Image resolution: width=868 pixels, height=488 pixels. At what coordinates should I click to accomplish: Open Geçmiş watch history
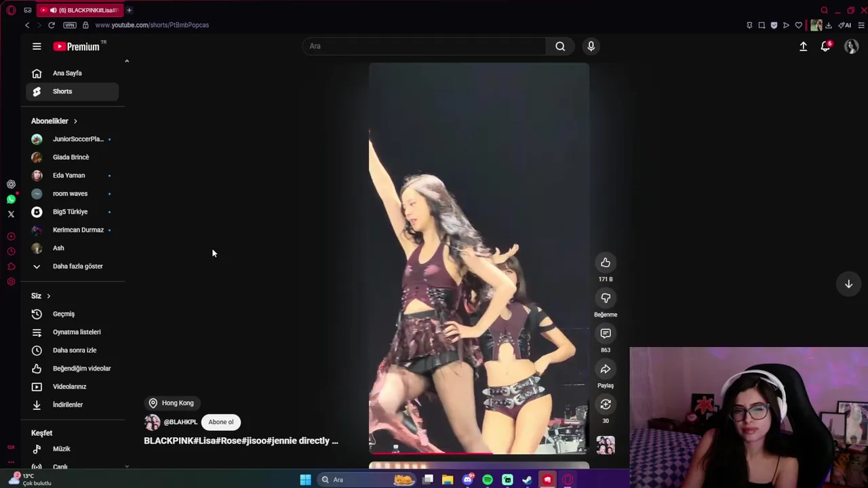[72, 314]
